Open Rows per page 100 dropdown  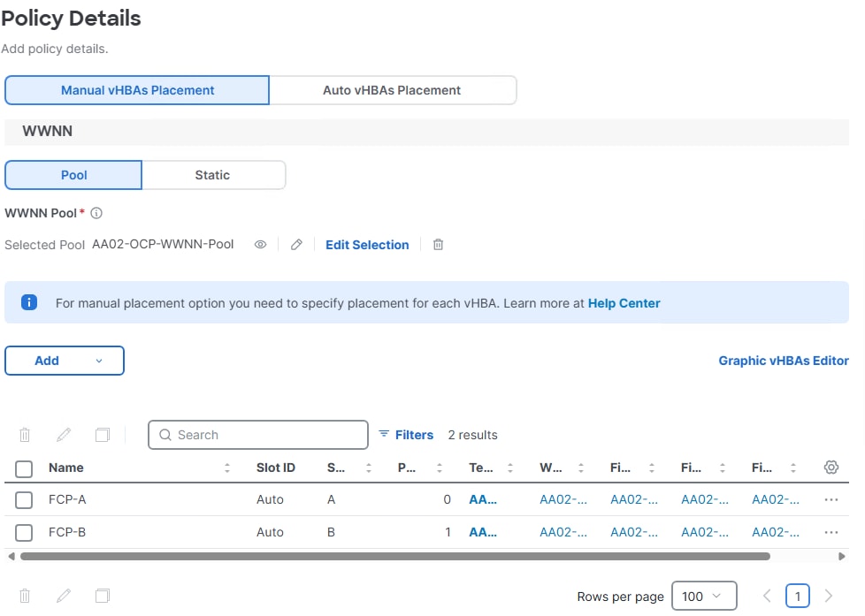(704, 596)
